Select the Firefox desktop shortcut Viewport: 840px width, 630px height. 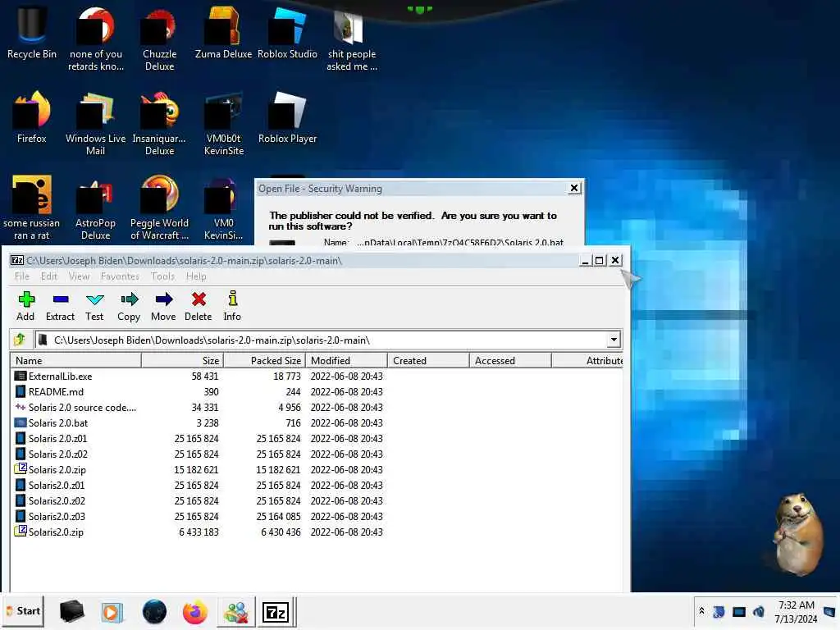[32, 117]
